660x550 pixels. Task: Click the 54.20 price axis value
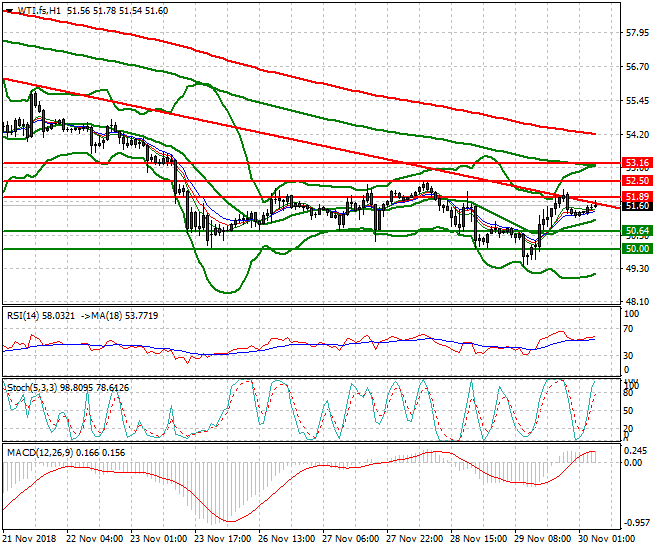click(637, 135)
